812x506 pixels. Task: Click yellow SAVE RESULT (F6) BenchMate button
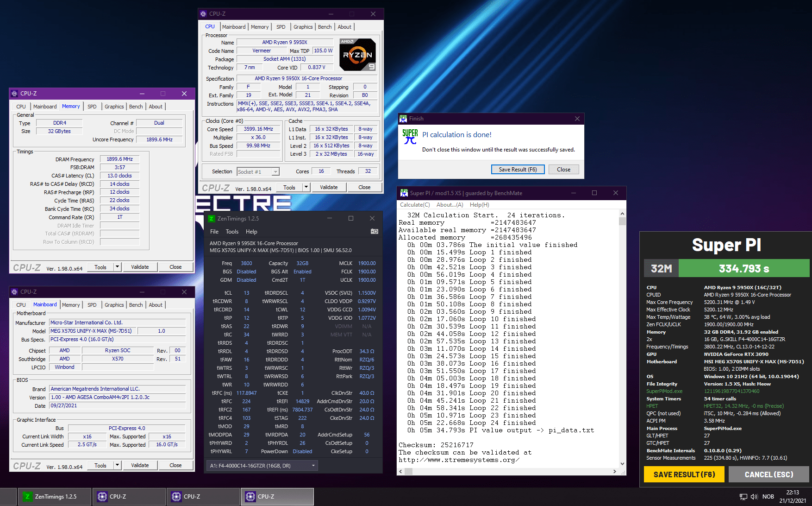coord(684,474)
